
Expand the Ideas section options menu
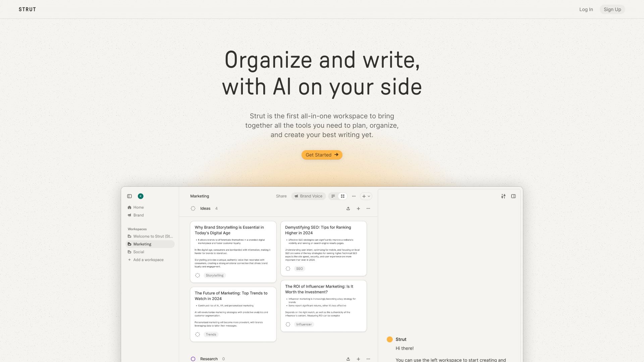[368, 208]
